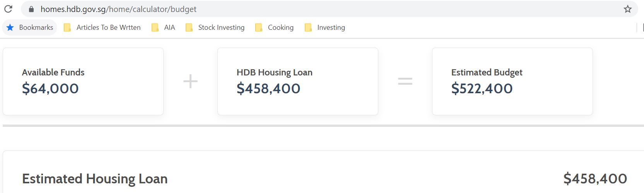
Task: Click the grey divider bar below the cards
Action: click(323, 126)
